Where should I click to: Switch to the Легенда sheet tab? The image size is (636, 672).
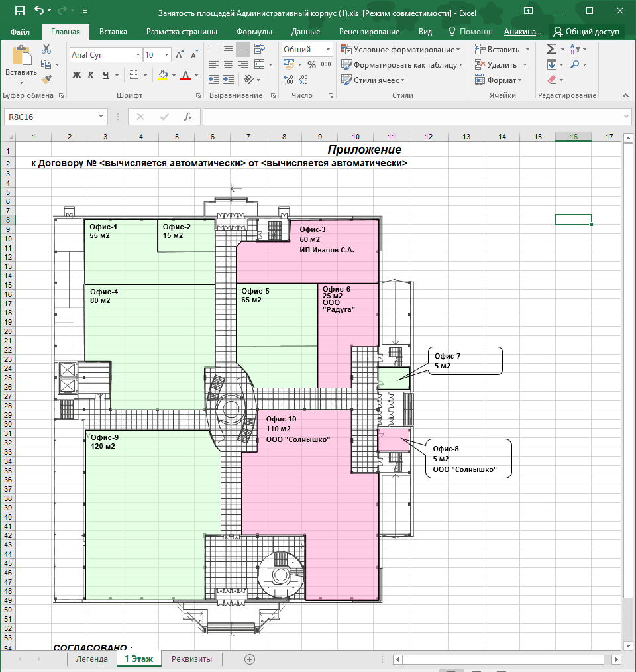coord(91,659)
